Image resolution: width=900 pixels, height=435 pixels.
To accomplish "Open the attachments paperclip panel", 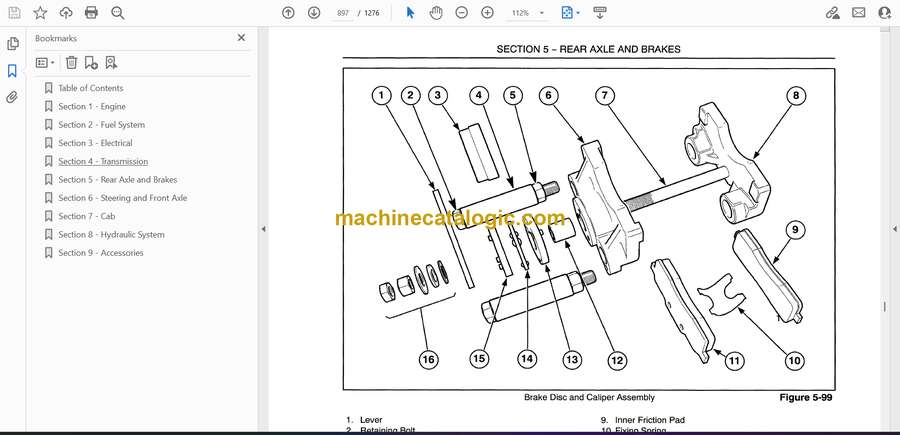I will click(12, 98).
